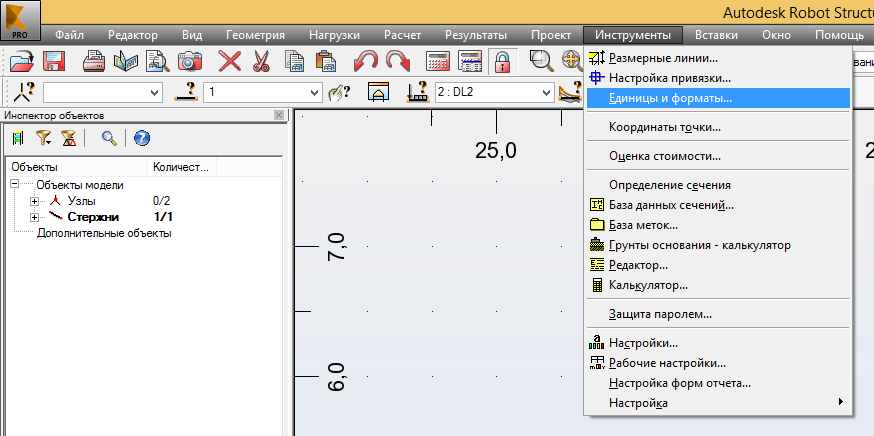Screen dimensions: 874x436
Task: Click the Cut scissors icon
Action: [262, 62]
